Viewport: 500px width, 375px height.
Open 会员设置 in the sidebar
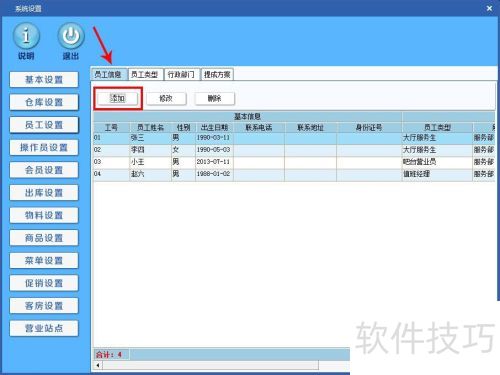tap(44, 170)
